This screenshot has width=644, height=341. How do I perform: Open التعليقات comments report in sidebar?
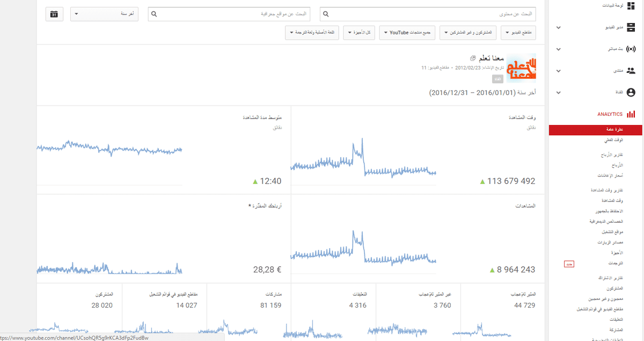pos(616,320)
